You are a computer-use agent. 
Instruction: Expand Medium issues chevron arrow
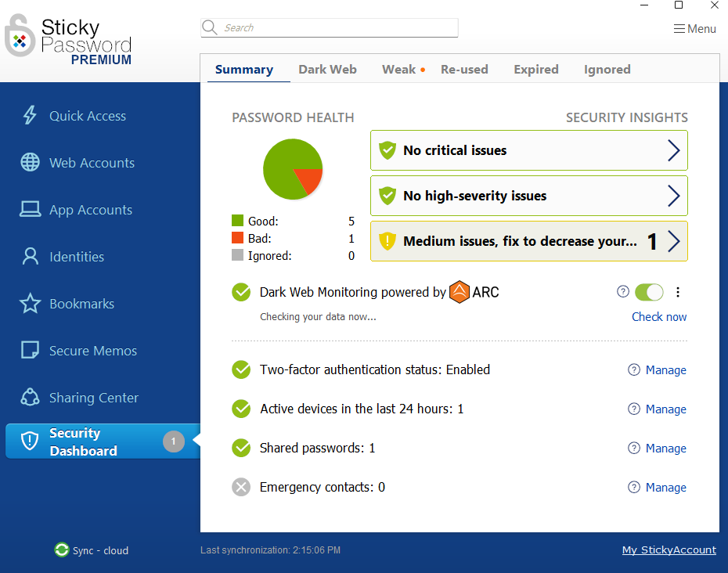[674, 241]
